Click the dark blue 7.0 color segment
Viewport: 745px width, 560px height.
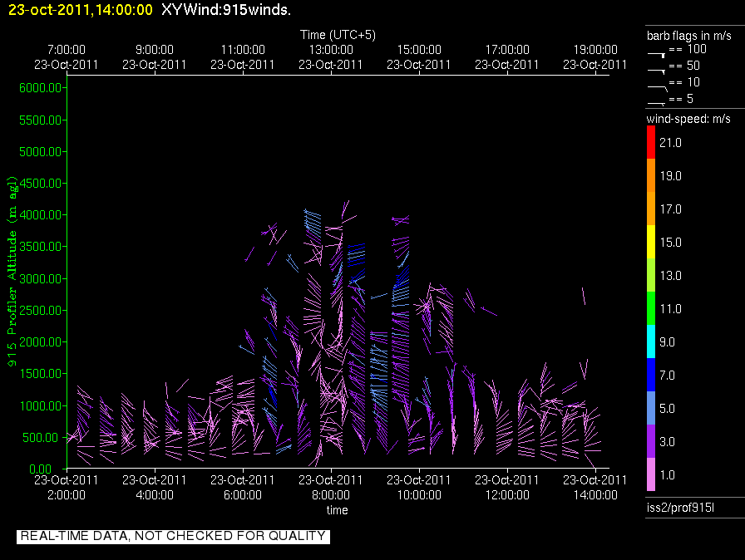coord(651,375)
